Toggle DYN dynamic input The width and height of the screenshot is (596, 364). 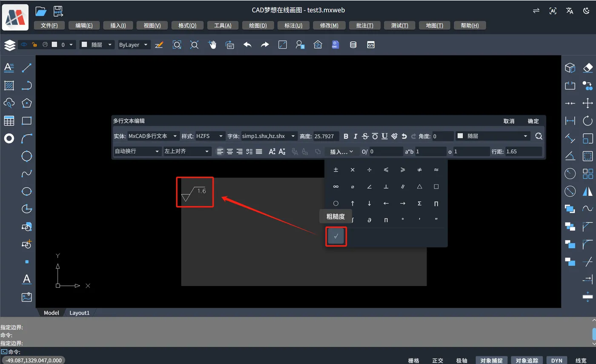[557, 361]
